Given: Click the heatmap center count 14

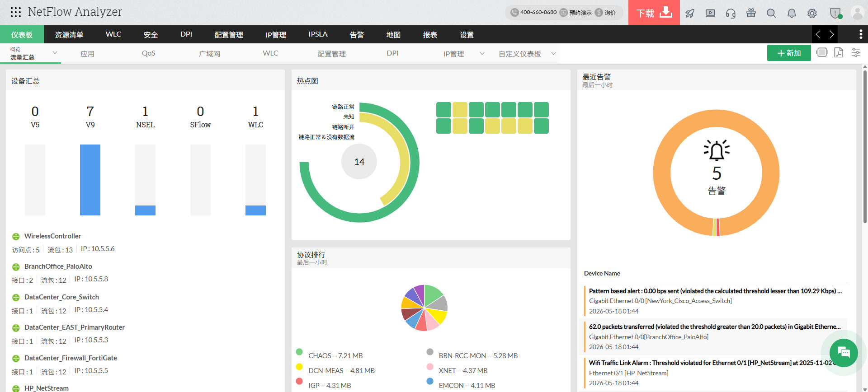Looking at the screenshot, I should coord(359,162).
